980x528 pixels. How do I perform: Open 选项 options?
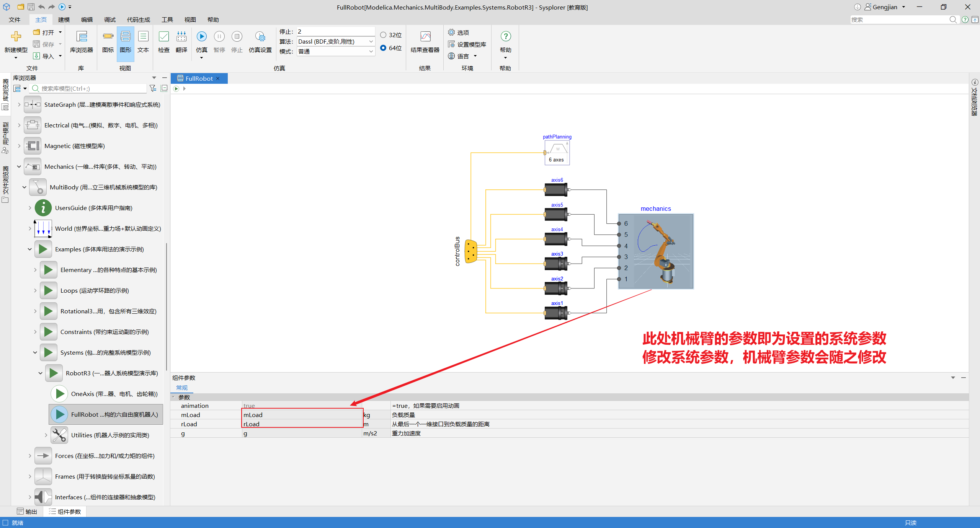click(x=459, y=33)
